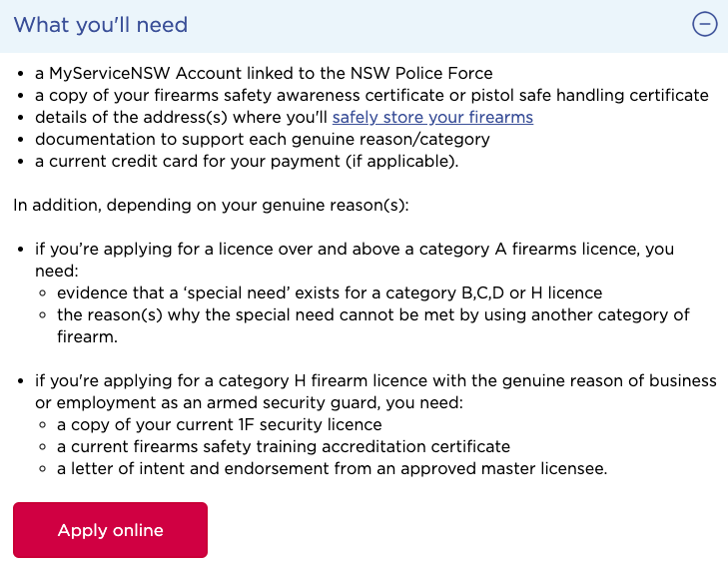Click the firearms safety training accreditation line

point(283,446)
